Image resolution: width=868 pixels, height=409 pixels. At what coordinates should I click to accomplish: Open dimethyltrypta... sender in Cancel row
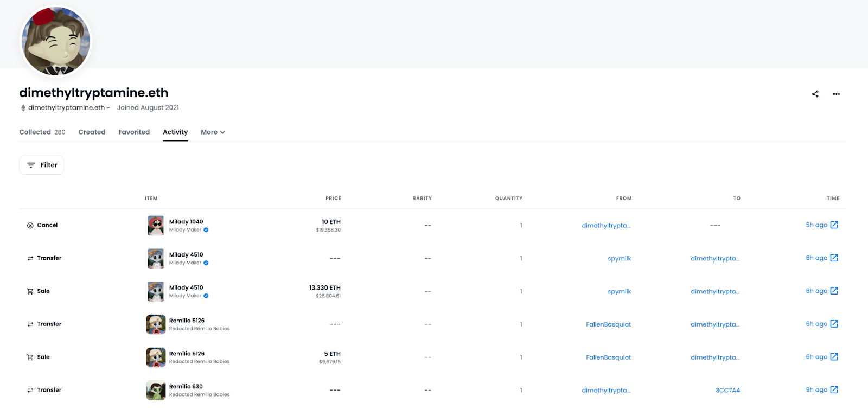point(606,226)
